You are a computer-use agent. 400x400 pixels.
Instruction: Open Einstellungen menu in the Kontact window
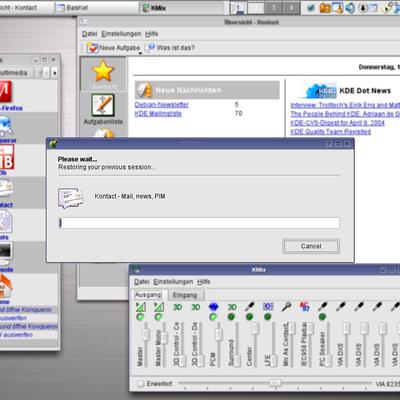click(121, 34)
